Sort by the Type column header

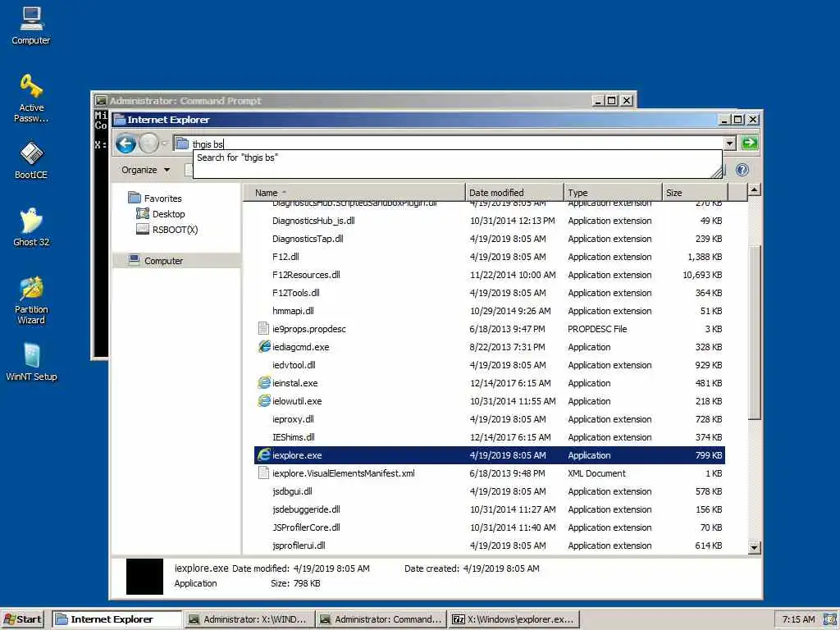613,192
